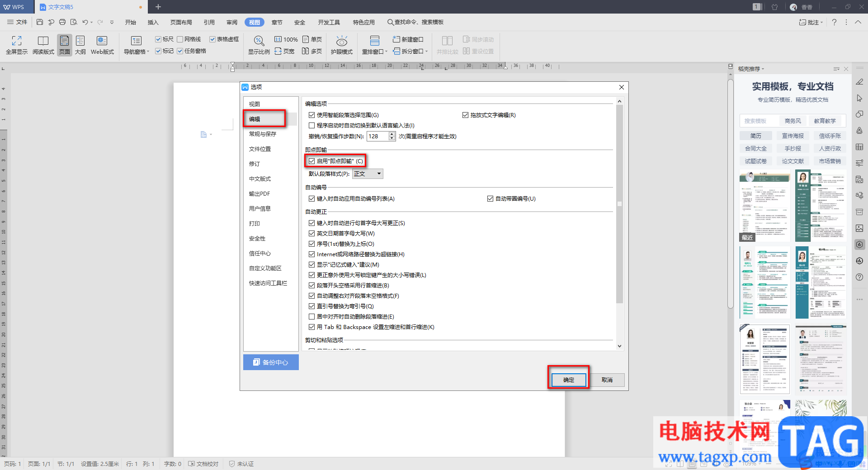Open quick access toolbar customize arrow
Viewport: 868px width, 470px height.
point(112,22)
